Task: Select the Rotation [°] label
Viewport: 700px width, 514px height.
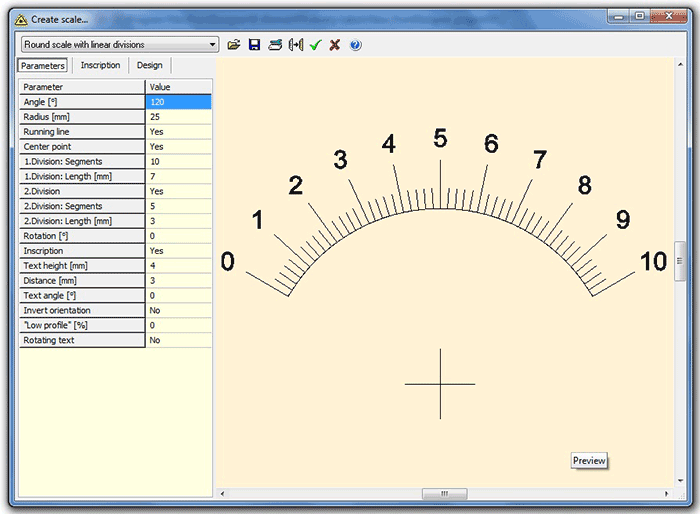Action: tap(82, 236)
